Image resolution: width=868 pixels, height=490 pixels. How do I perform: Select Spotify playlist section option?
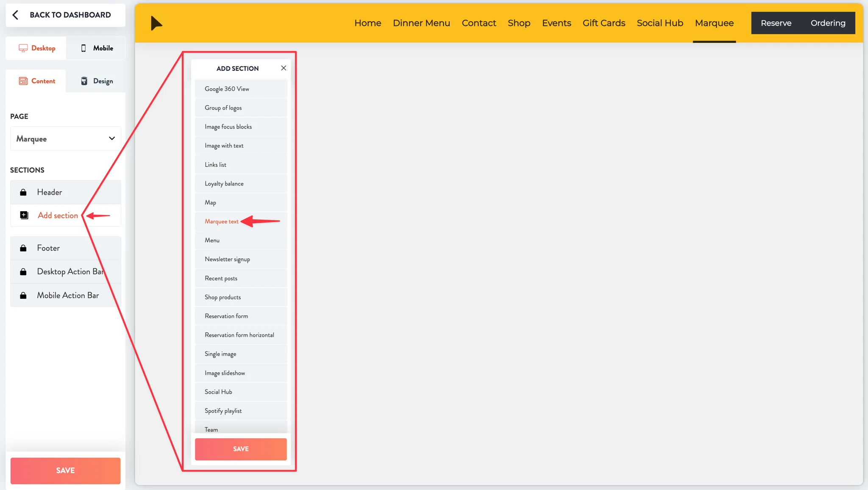point(241,411)
